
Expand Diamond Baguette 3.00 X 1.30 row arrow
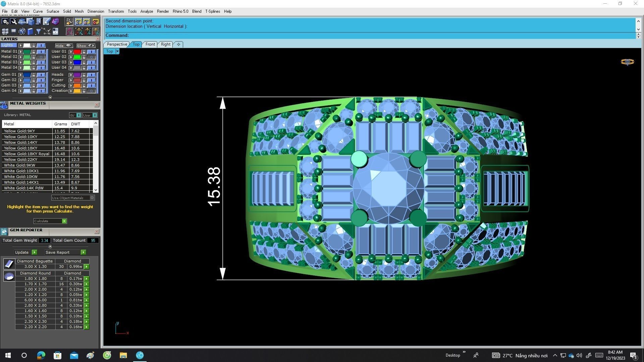coord(87,267)
